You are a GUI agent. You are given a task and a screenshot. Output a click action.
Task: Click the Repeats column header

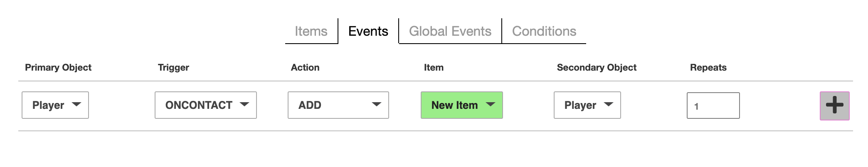coord(708,67)
